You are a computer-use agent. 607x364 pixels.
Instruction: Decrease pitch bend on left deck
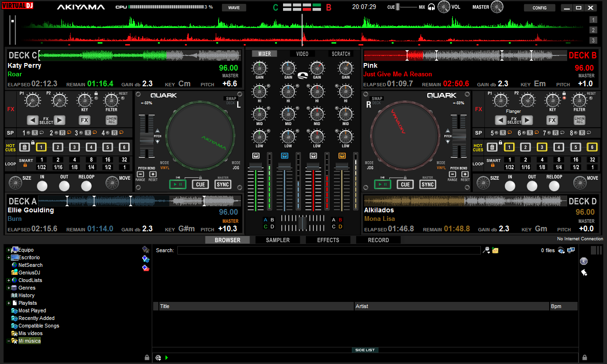(x=140, y=174)
